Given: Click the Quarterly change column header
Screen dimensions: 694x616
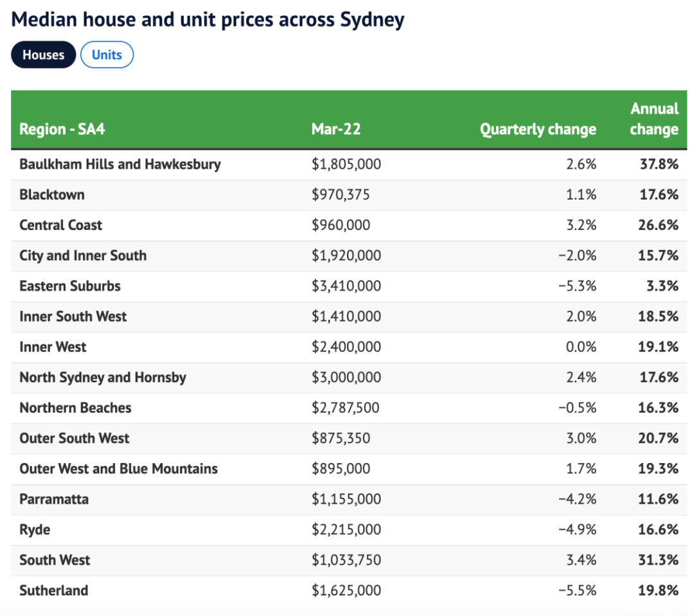Looking at the screenshot, I should pos(538,129).
